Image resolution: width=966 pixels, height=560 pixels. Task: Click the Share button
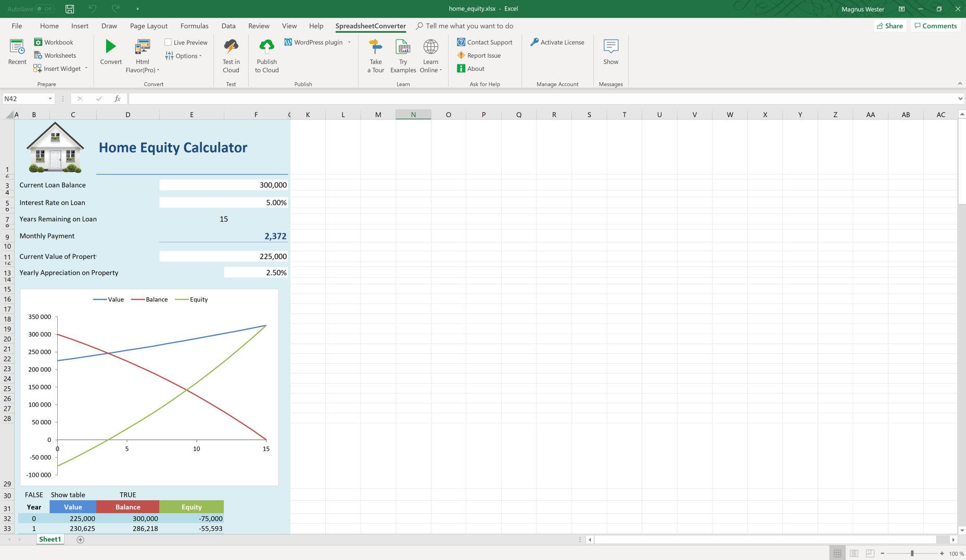tap(890, 26)
